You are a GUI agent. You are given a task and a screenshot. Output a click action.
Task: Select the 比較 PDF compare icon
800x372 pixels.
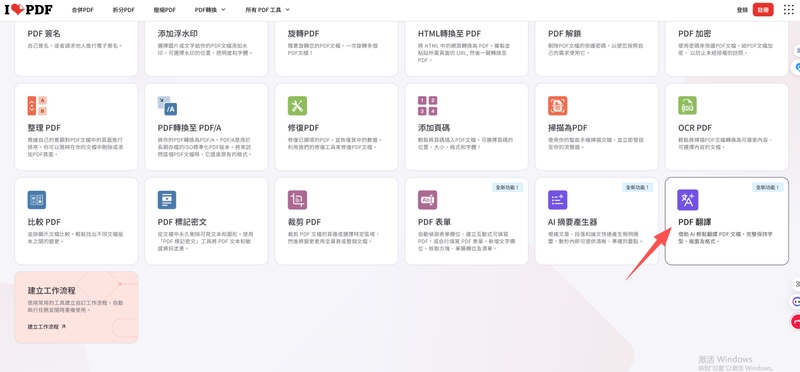pyautogui.click(x=37, y=200)
